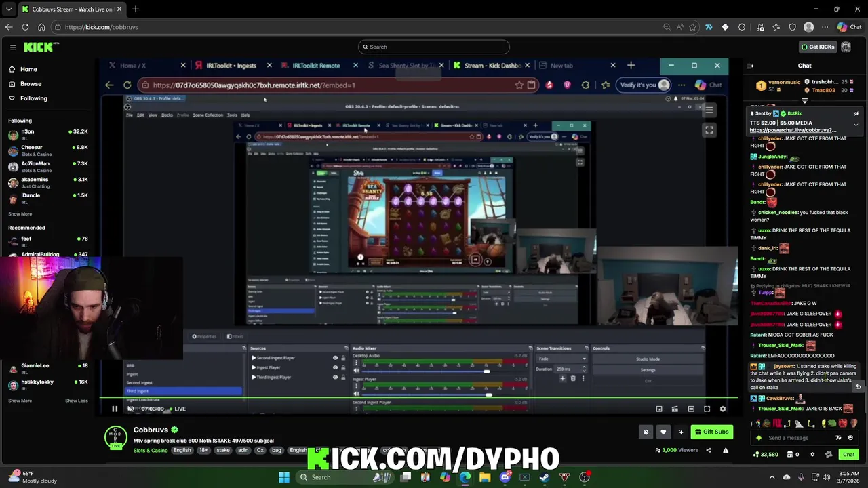The height and width of the screenshot is (488, 868).
Task: Collapse the chat panel
Action: click(750, 66)
